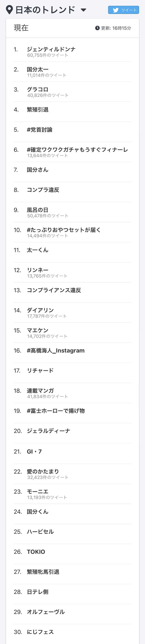
Task: Click the 風呂の日 trend
Action: click(38, 210)
